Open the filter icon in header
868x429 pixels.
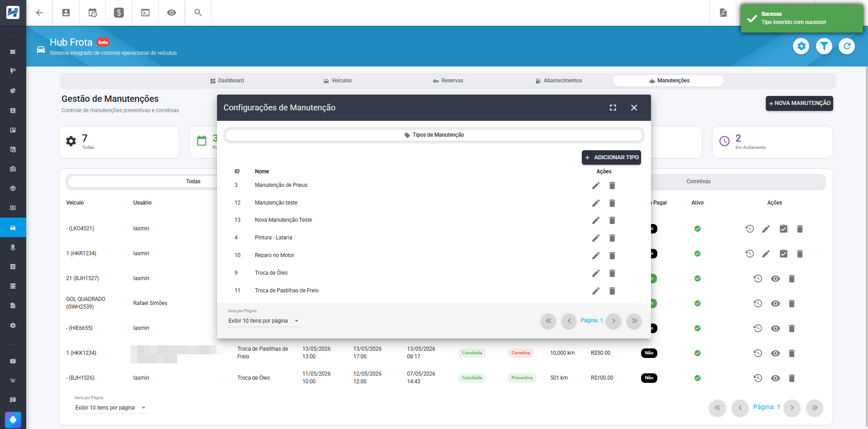click(x=824, y=46)
